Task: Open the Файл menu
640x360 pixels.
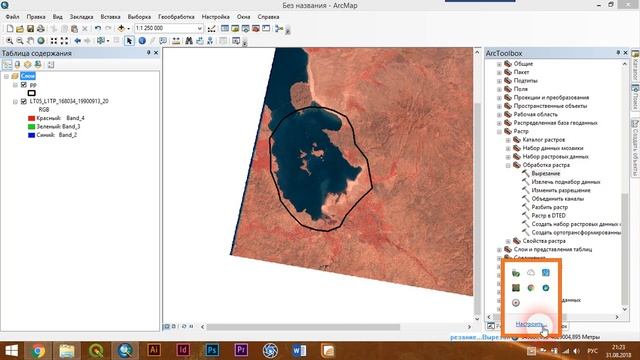Action: coord(12,17)
